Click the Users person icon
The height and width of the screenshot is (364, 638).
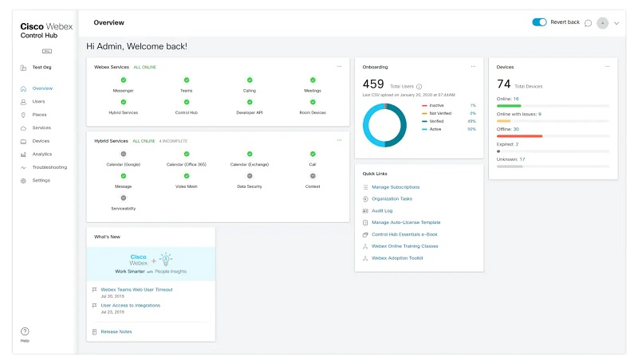tap(23, 102)
